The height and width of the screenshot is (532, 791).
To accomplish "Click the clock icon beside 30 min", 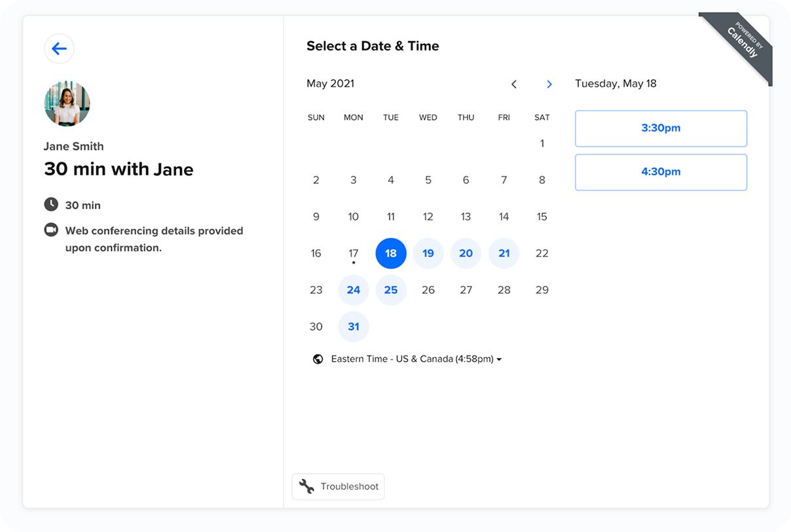I will coord(51,205).
